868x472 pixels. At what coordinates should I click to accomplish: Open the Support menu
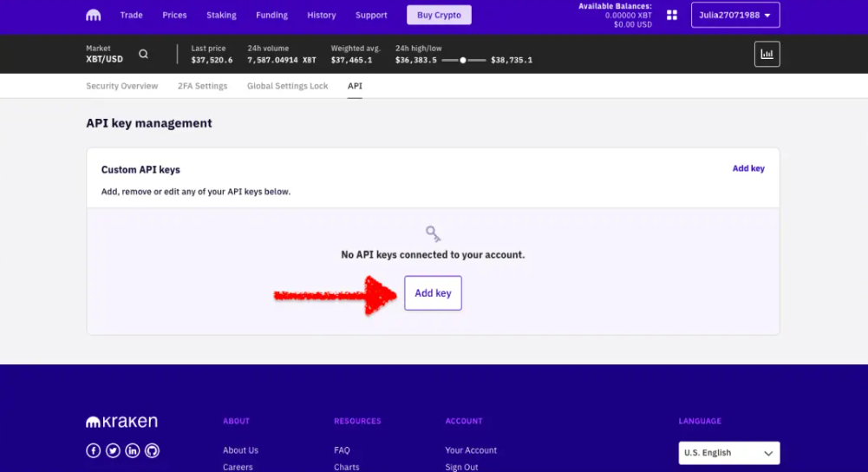371,15
